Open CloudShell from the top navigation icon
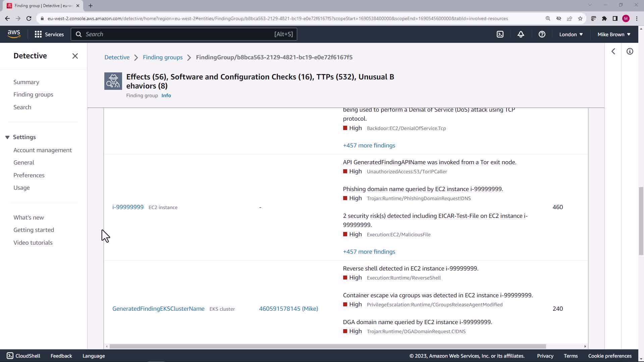644x362 pixels. click(x=500, y=34)
